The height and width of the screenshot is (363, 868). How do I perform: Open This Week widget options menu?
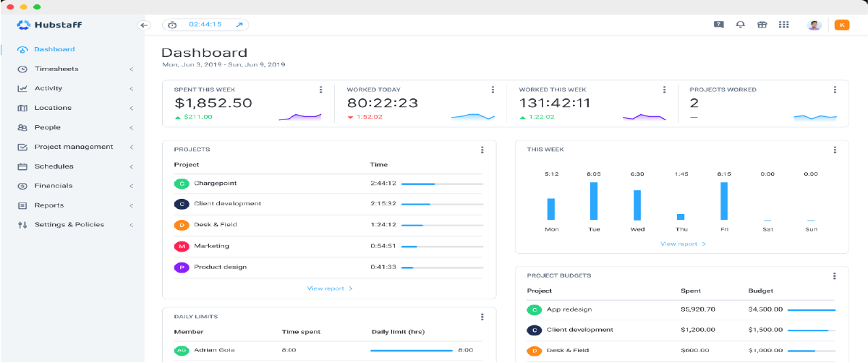[835, 150]
